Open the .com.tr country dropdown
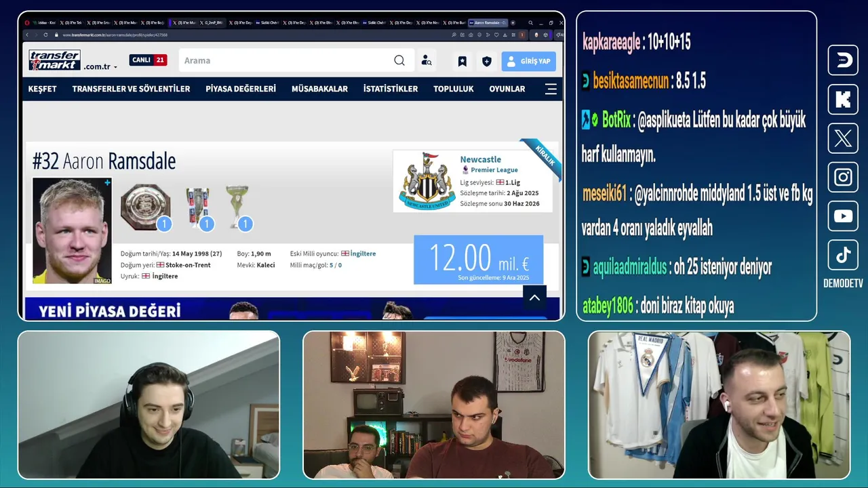 tap(100, 66)
